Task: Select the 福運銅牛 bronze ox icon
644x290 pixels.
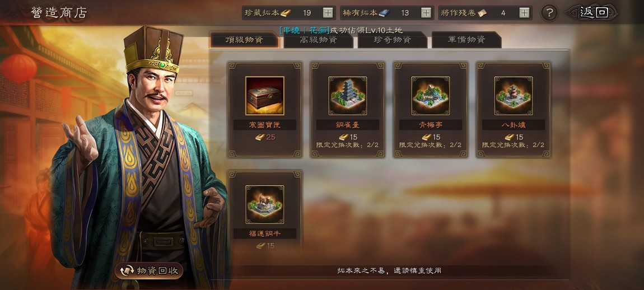Action: [x=265, y=204]
